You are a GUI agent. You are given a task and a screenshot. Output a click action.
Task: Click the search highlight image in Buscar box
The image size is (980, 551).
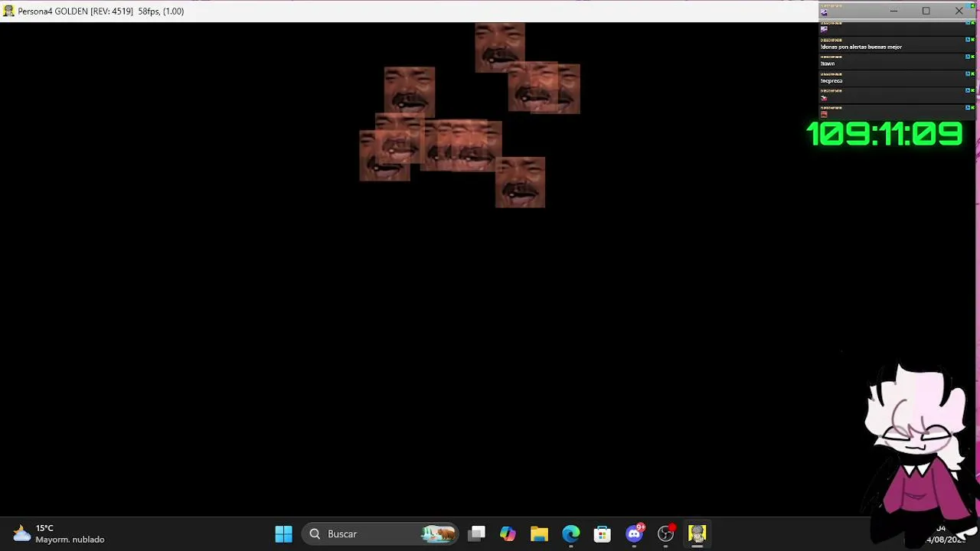pos(438,533)
